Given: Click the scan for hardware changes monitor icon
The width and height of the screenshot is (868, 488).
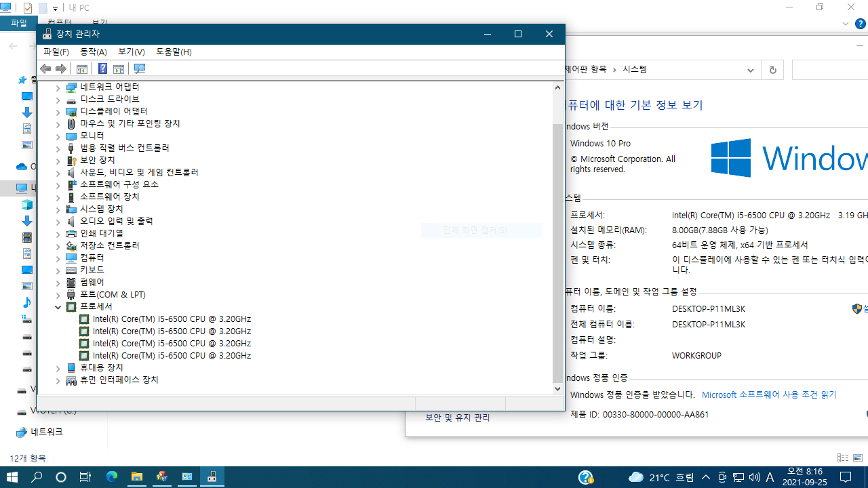Looking at the screenshot, I should coord(140,68).
